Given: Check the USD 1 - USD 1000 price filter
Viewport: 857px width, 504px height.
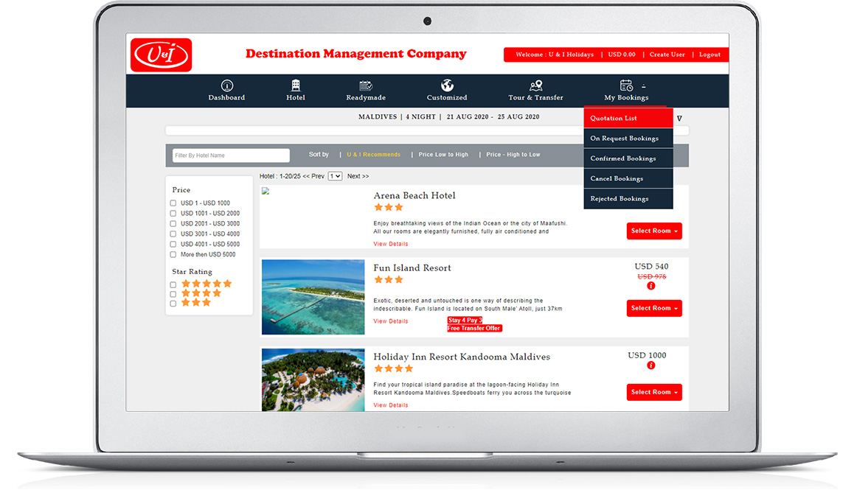Looking at the screenshot, I should coord(173,203).
